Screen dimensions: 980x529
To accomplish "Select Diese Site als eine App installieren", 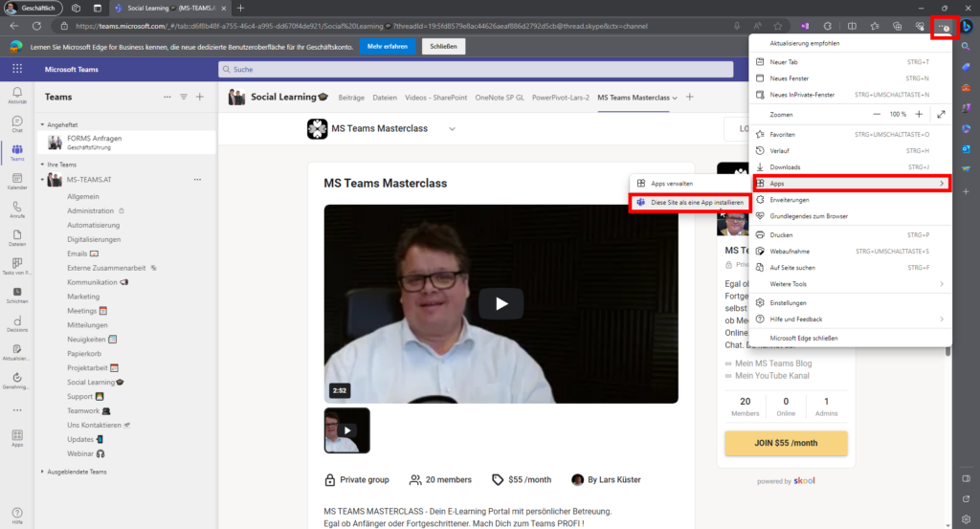I will 691,203.
